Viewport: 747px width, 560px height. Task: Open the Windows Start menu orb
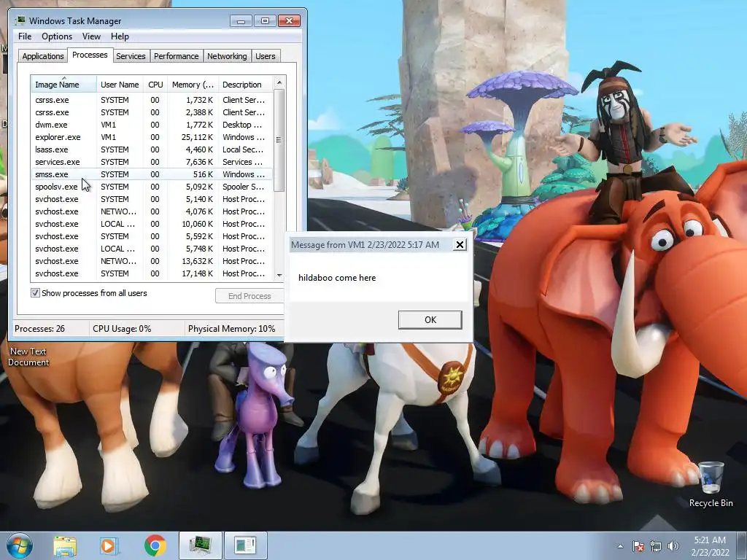tap(20, 545)
